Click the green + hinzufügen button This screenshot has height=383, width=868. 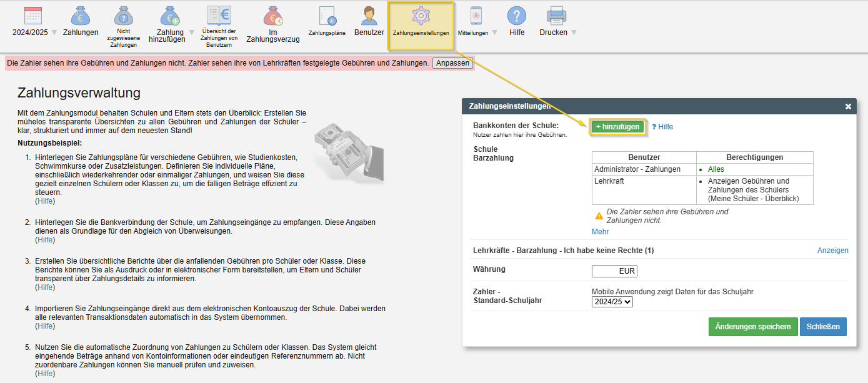pyautogui.click(x=617, y=127)
